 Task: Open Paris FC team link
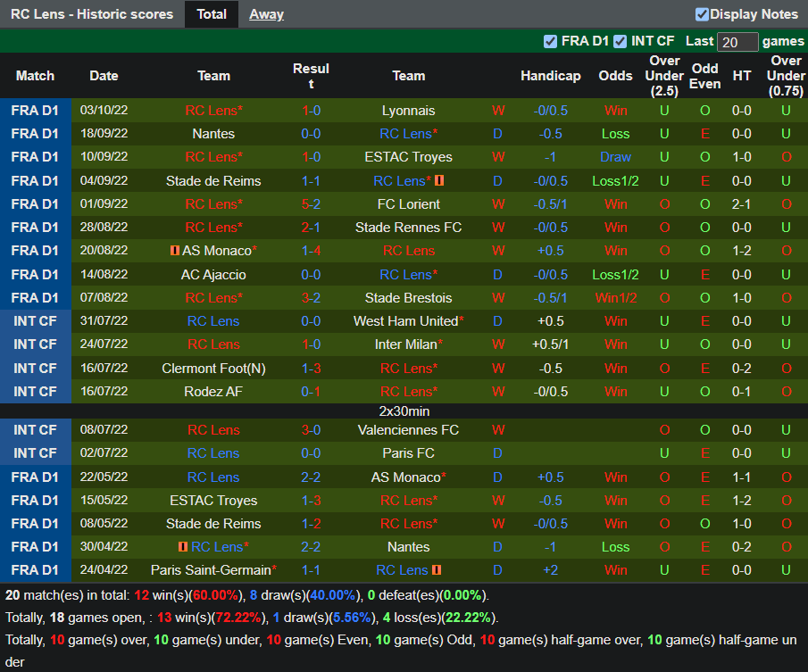[x=408, y=453]
